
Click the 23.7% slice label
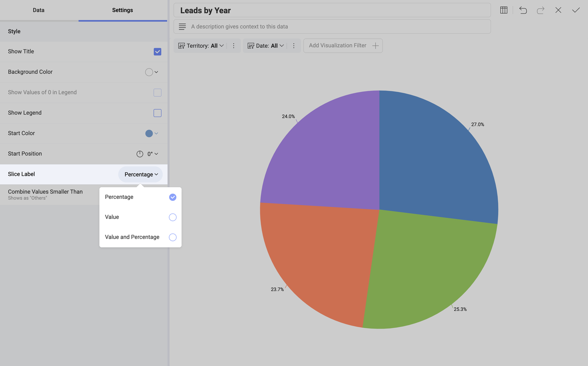(277, 289)
